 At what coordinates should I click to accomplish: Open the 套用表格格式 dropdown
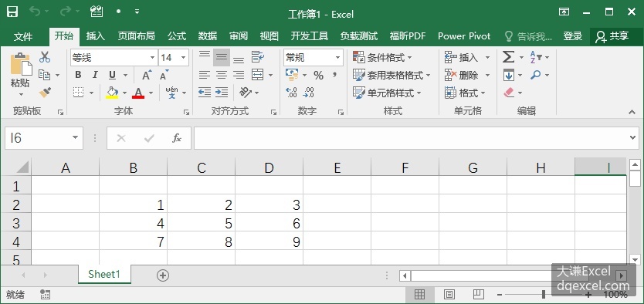[x=391, y=75]
